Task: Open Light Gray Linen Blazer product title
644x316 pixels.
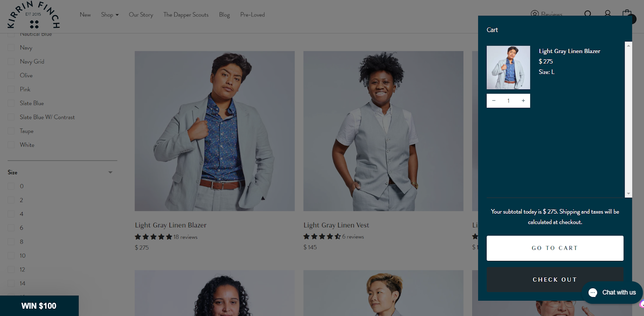Action: point(171,225)
